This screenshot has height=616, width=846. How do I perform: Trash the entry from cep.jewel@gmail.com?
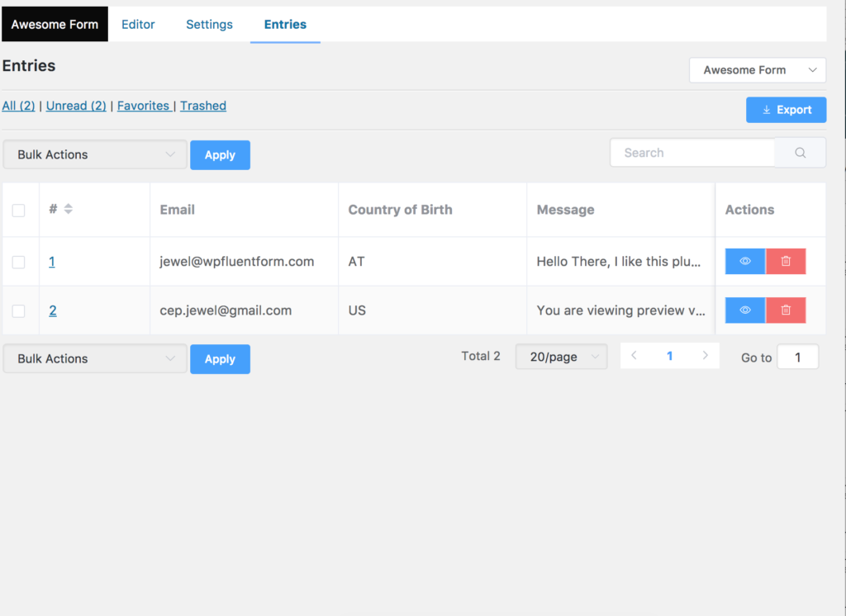point(786,310)
